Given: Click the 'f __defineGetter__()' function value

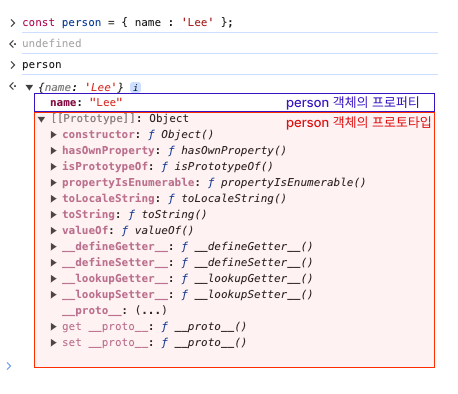Looking at the screenshot, I should (x=247, y=246).
